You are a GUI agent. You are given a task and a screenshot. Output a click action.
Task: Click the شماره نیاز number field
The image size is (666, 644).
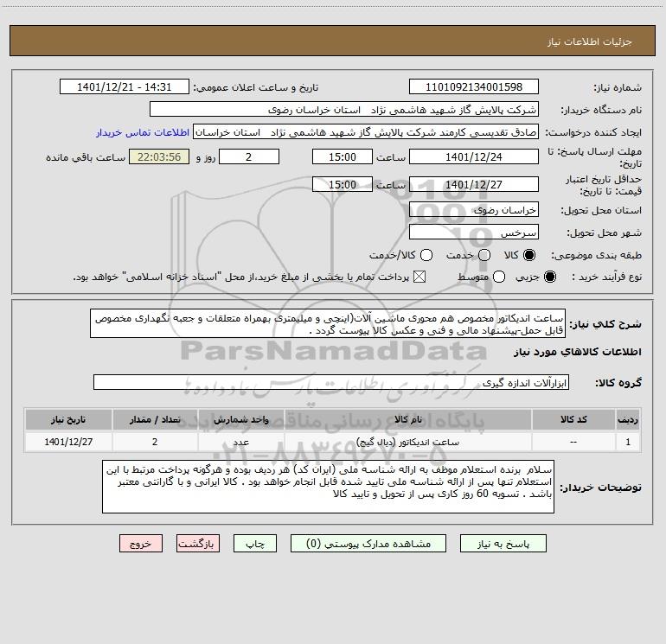coord(474,86)
